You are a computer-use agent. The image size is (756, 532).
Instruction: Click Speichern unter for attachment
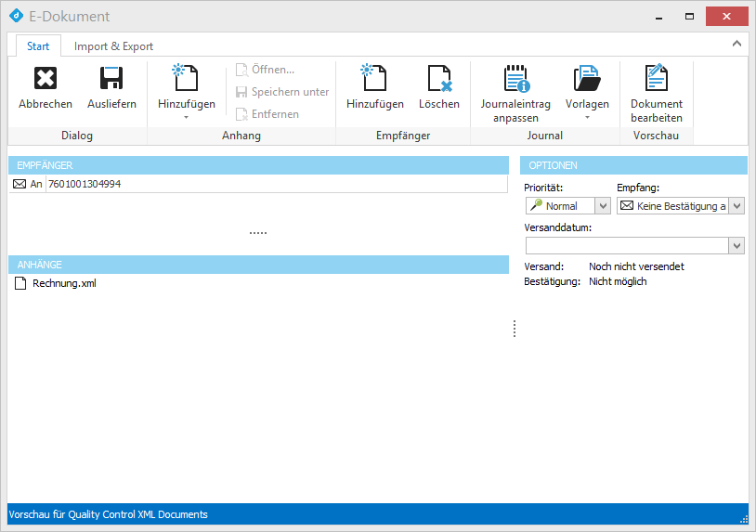pyautogui.click(x=282, y=92)
